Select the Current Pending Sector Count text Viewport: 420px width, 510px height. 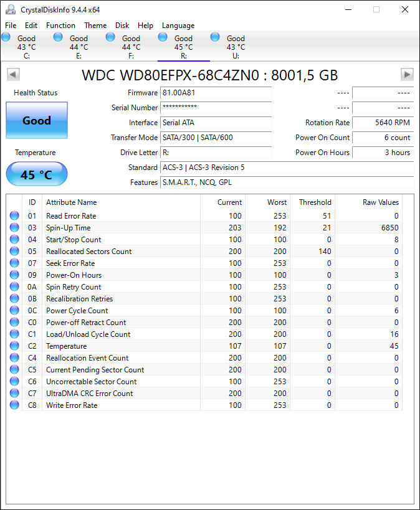(x=95, y=370)
